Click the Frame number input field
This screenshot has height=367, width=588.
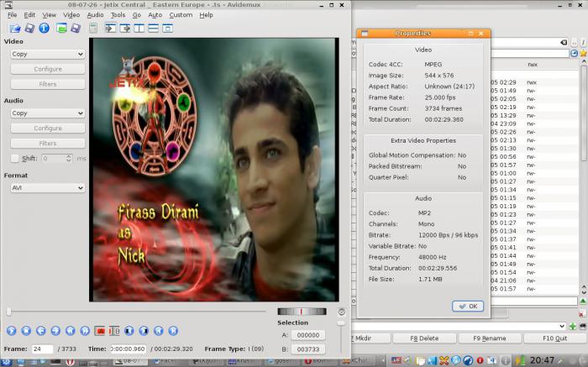42,349
